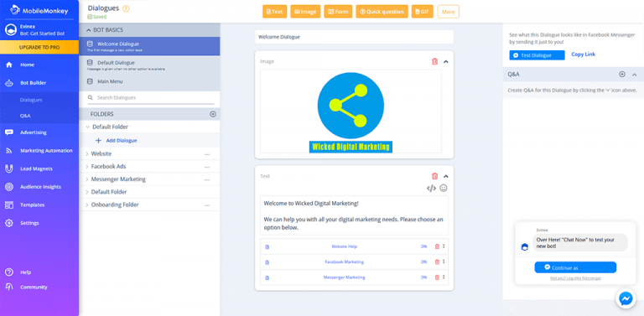Click the Copy Link link
Image resolution: width=644 pixels, height=316 pixels.
[x=584, y=54]
